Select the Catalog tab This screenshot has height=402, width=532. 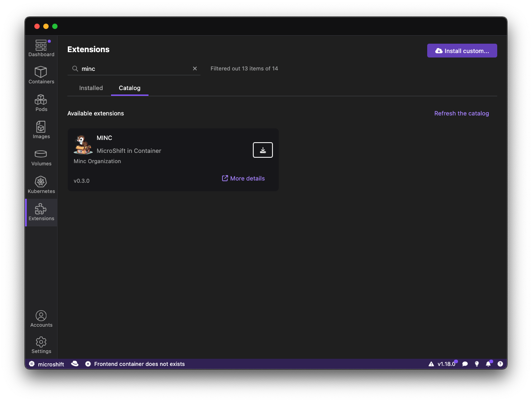point(129,88)
